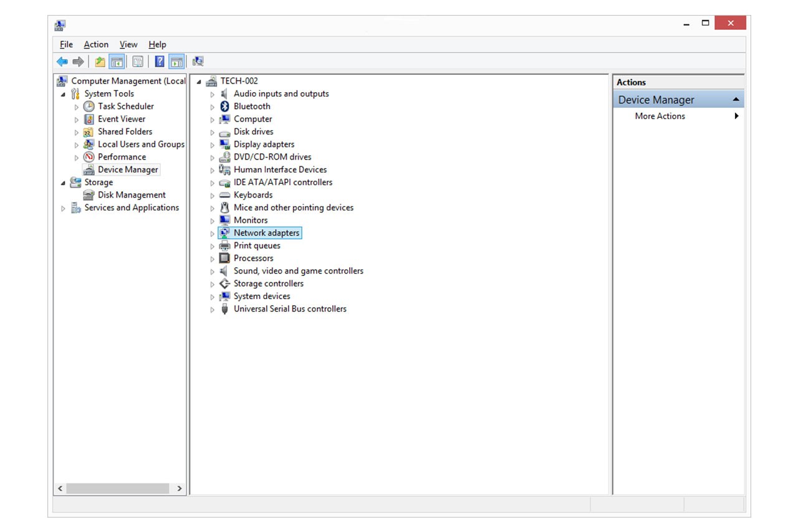The image size is (798, 532).
Task: Select the Up one level folder icon
Action: [x=99, y=60]
